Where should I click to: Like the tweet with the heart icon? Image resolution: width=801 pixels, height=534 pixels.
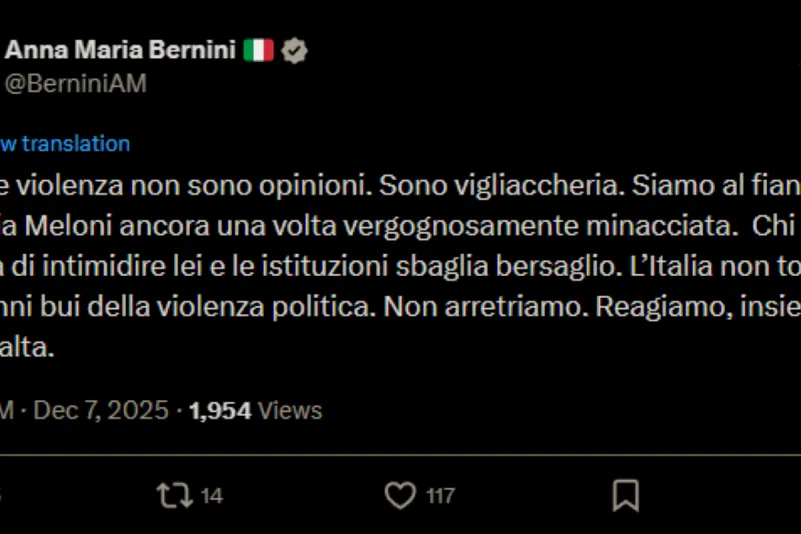pos(400,494)
